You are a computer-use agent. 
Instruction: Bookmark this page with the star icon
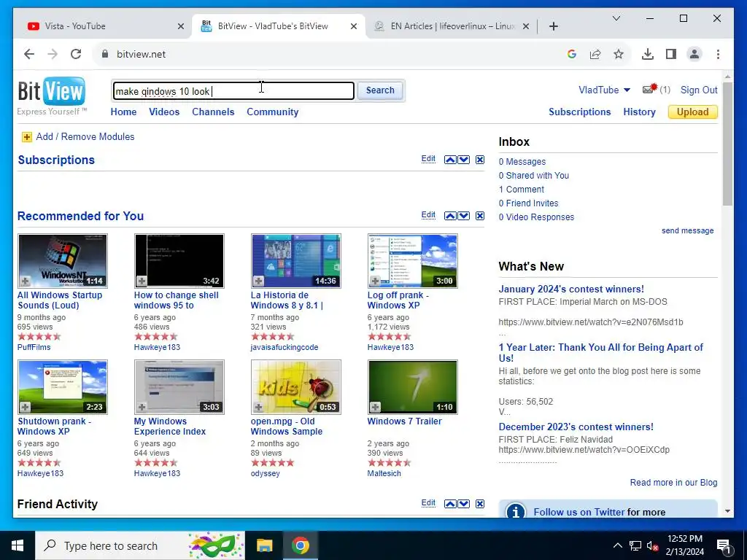click(x=619, y=54)
